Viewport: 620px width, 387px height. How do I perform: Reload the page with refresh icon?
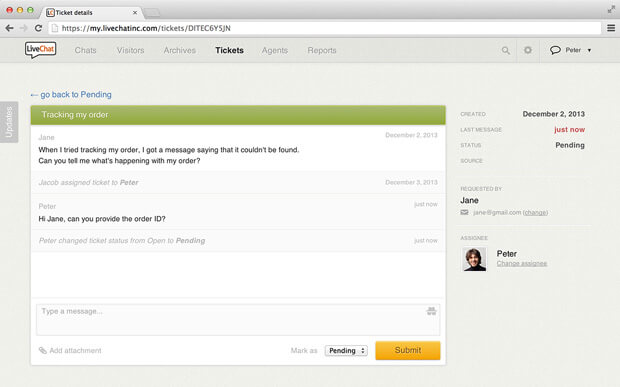(38, 28)
